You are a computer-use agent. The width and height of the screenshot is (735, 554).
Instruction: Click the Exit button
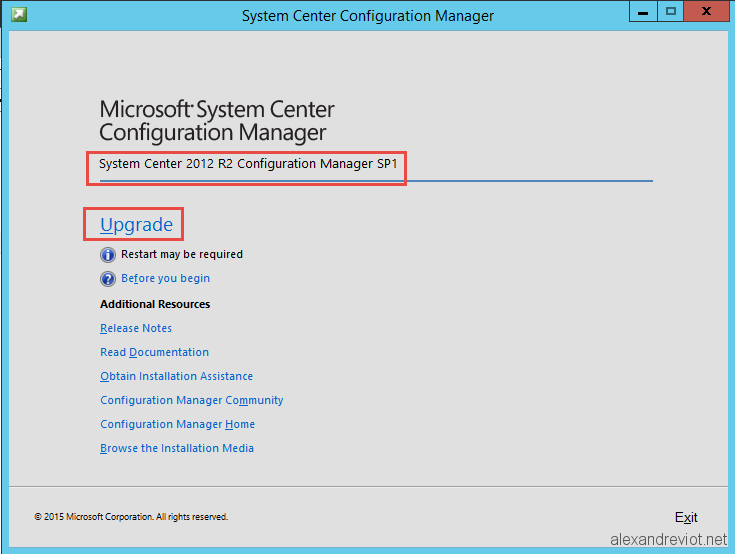click(x=686, y=517)
